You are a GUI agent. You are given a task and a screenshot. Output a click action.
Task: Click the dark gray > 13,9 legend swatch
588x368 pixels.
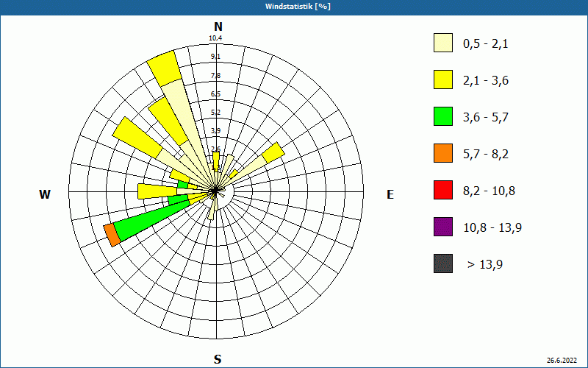pos(443,263)
